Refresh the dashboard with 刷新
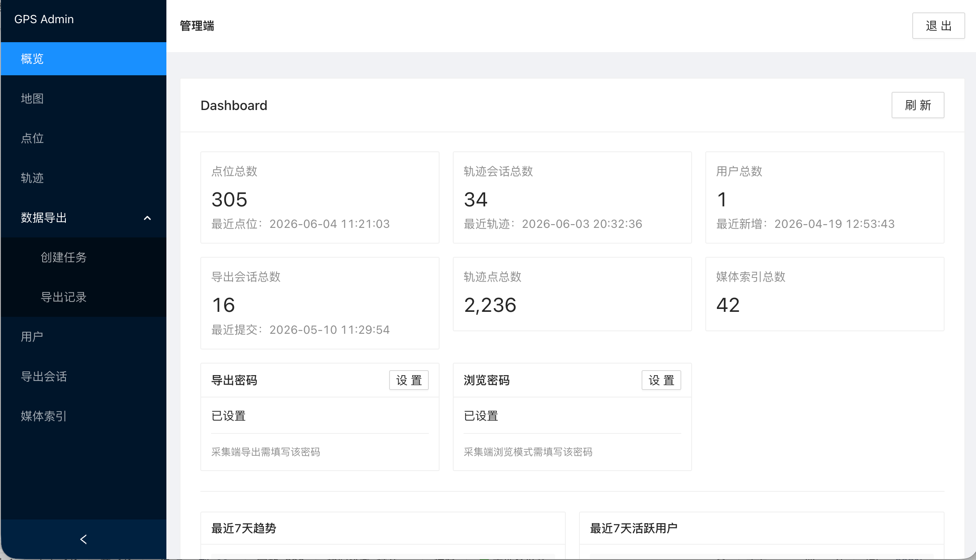The image size is (976, 560). [918, 105]
